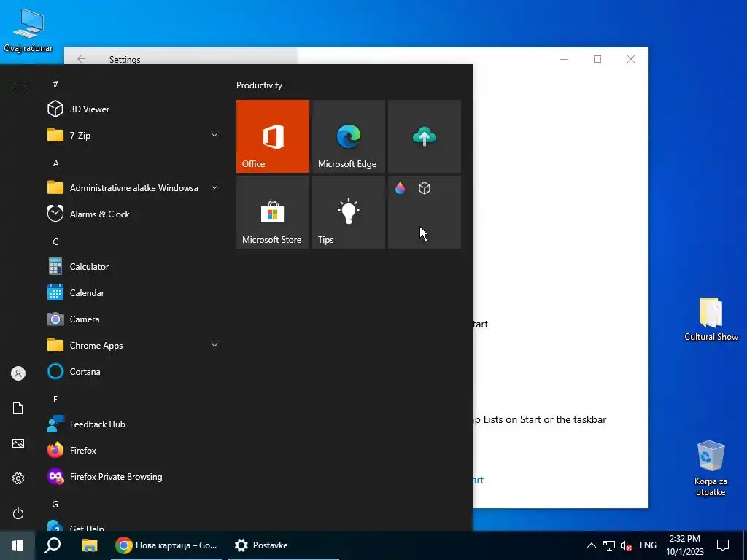The image size is (747, 560).
Task: Open Cortana from the app list
Action: [x=133, y=371]
